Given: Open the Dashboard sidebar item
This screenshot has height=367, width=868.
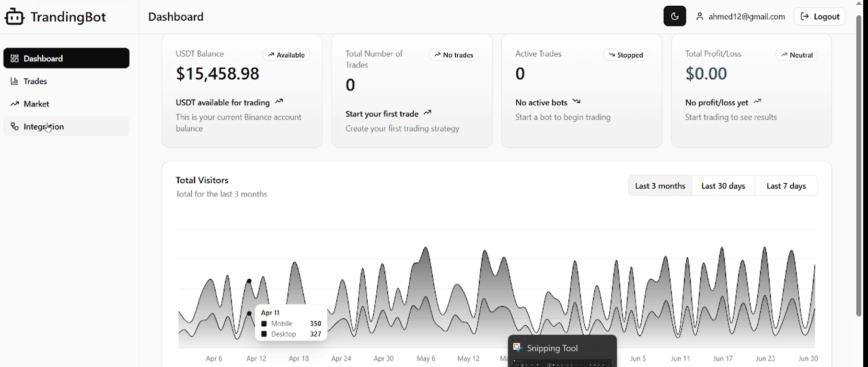Looking at the screenshot, I should coord(66,58).
